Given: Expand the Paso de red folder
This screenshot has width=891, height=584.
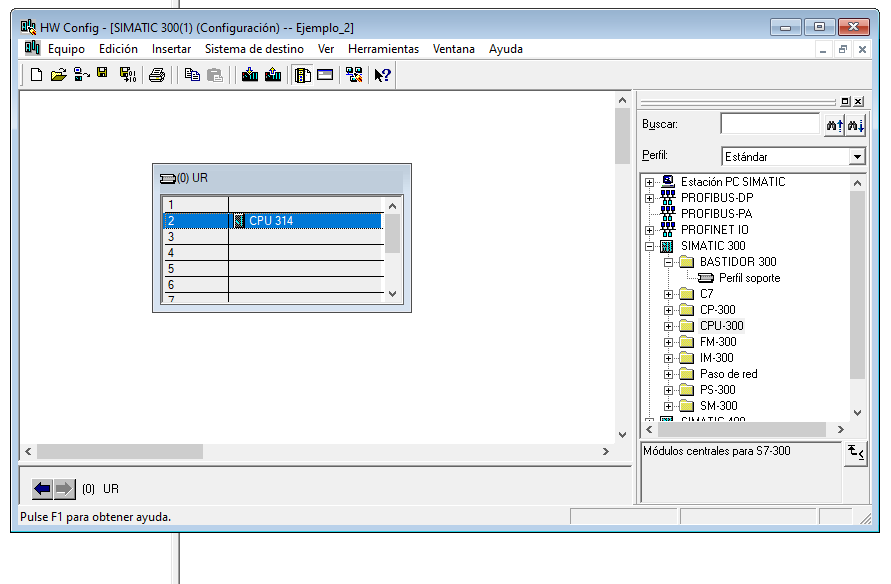Looking at the screenshot, I should [x=668, y=374].
